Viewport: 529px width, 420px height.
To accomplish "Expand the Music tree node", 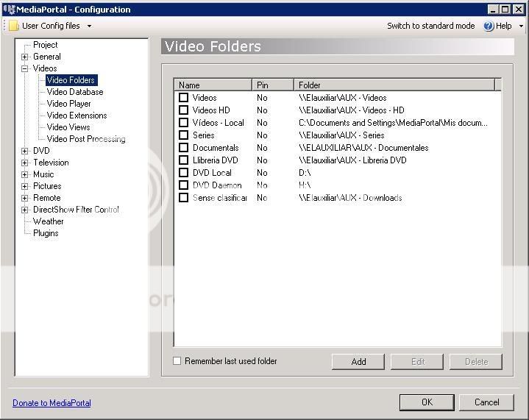I will (24, 174).
